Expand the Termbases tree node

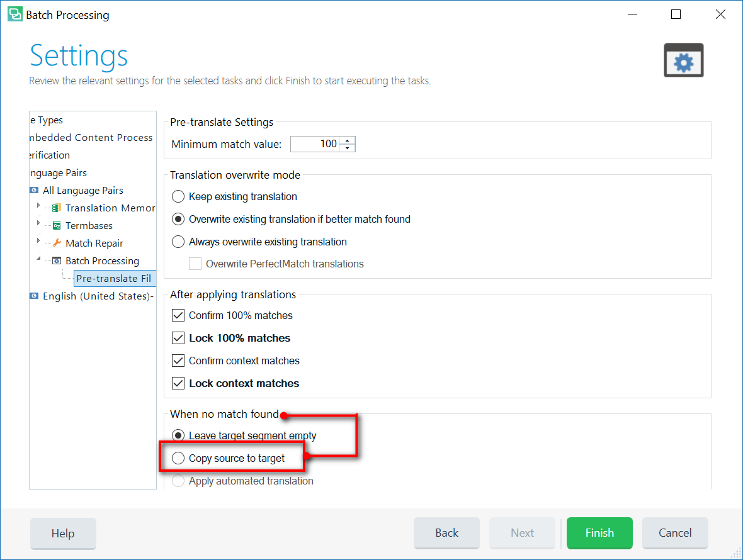(x=38, y=223)
